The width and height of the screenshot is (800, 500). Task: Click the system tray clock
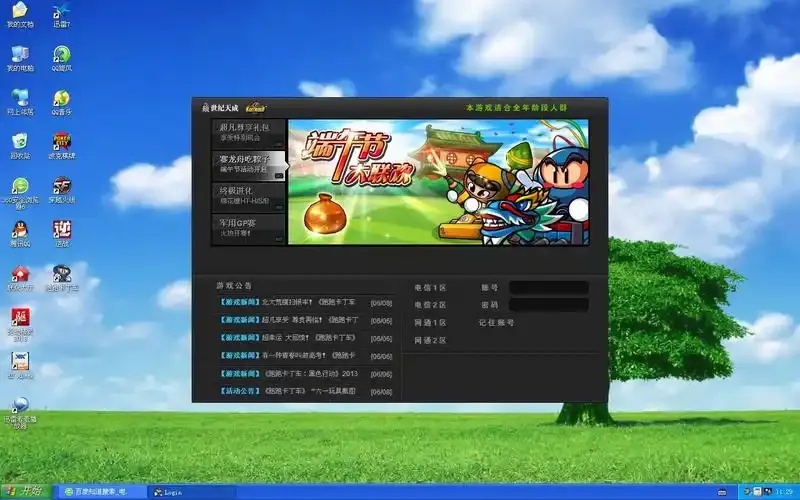tap(785, 492)
